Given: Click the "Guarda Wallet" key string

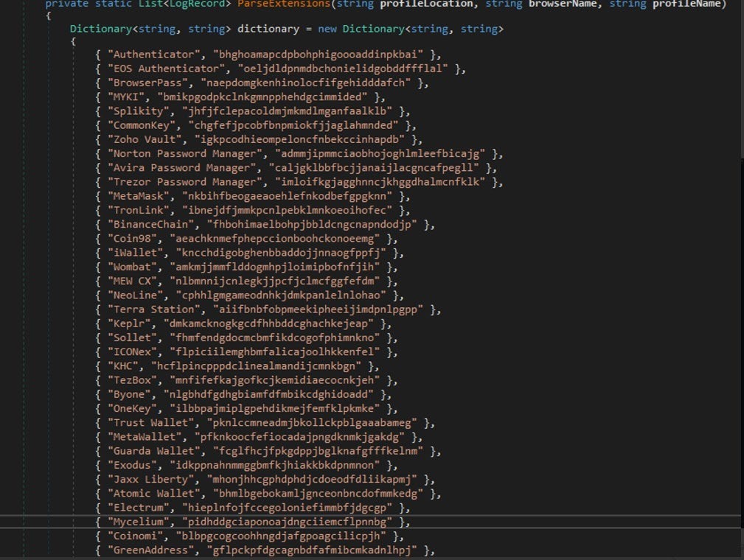Looking at the screenshot, I should pos(154,451).
